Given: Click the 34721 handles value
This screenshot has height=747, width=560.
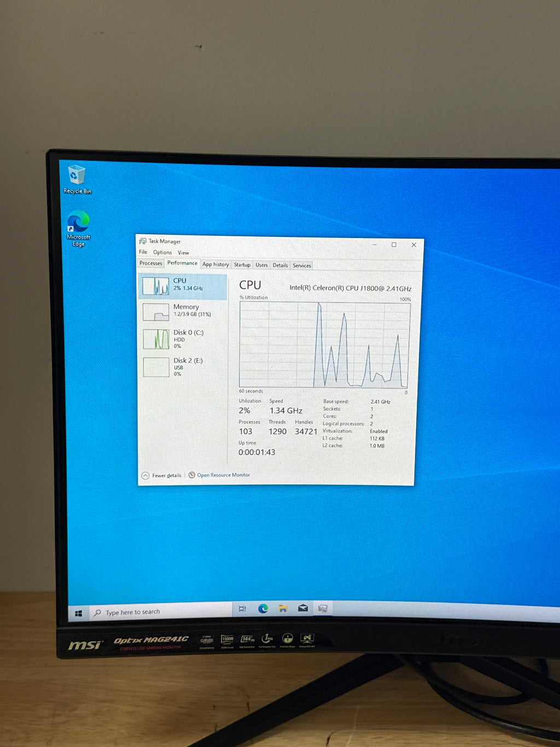Looking at the screenshot, I should tap(306, 431).
